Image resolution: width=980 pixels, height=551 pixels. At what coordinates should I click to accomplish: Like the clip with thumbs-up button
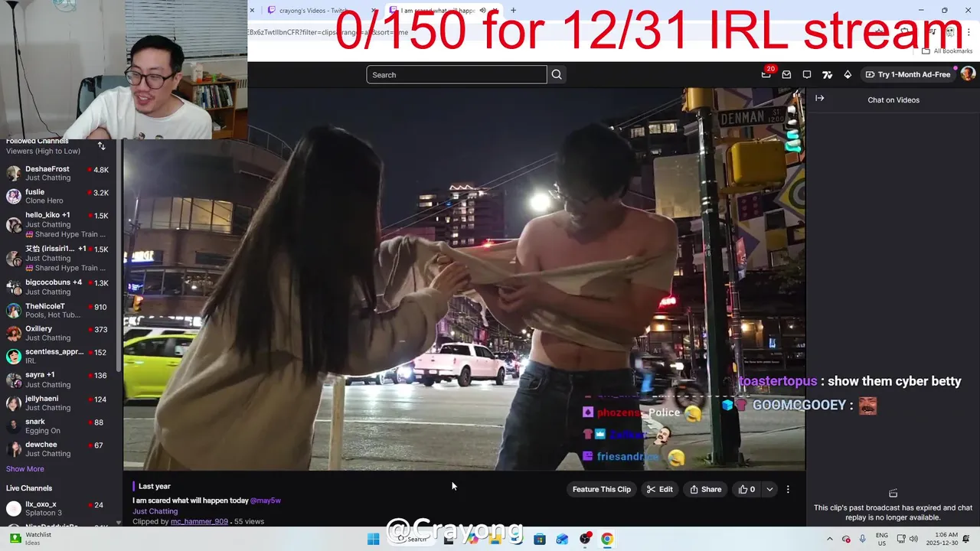pos(746,489)
